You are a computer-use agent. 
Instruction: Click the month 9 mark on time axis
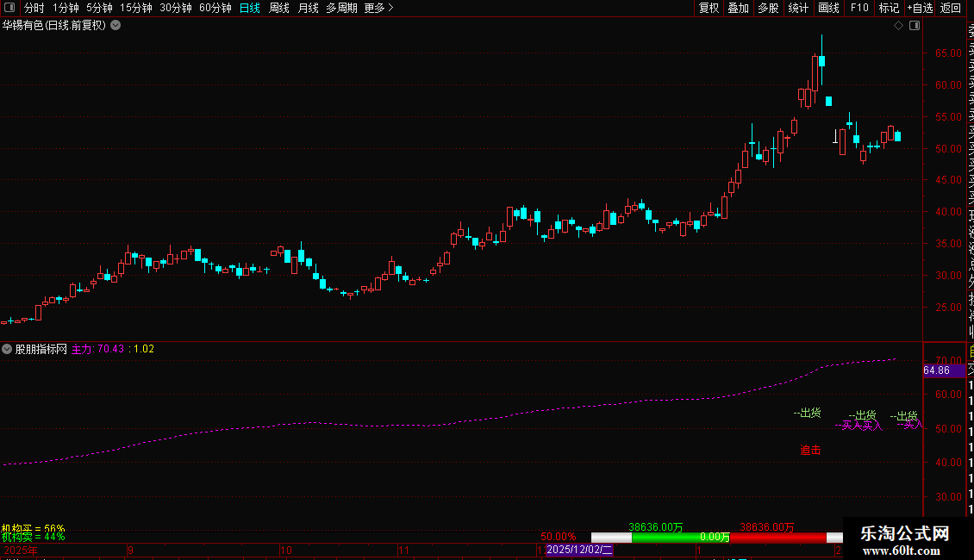130,550
